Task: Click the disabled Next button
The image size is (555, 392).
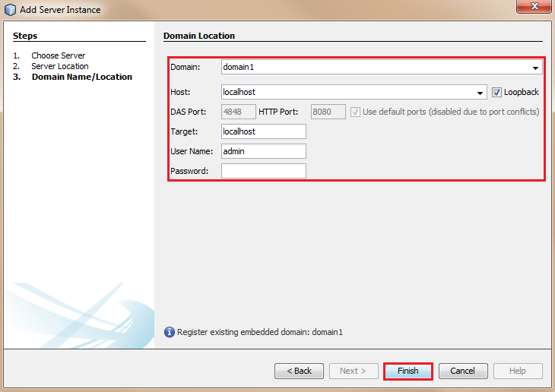Action: tap(354, 371)
